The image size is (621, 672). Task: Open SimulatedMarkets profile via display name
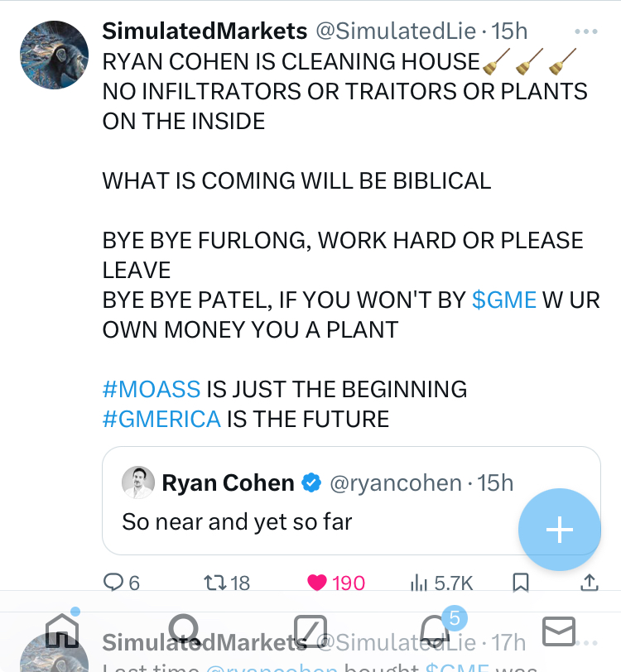[205, 31]
